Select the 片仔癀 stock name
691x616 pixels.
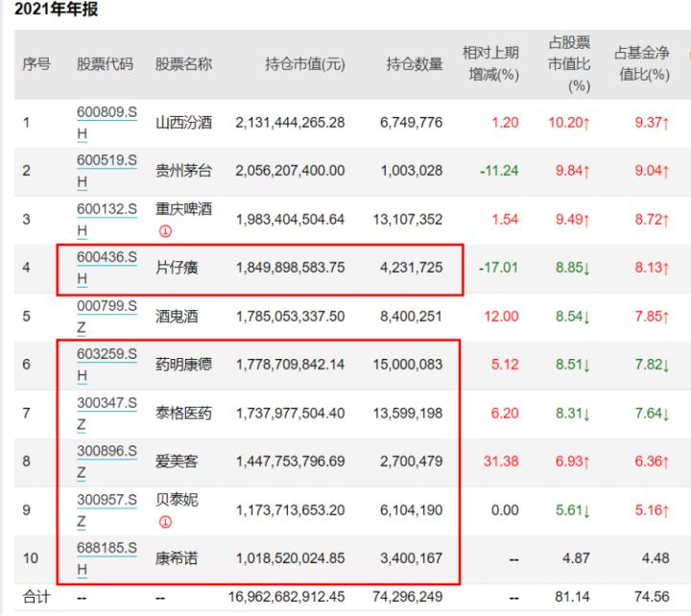(177, 268)
